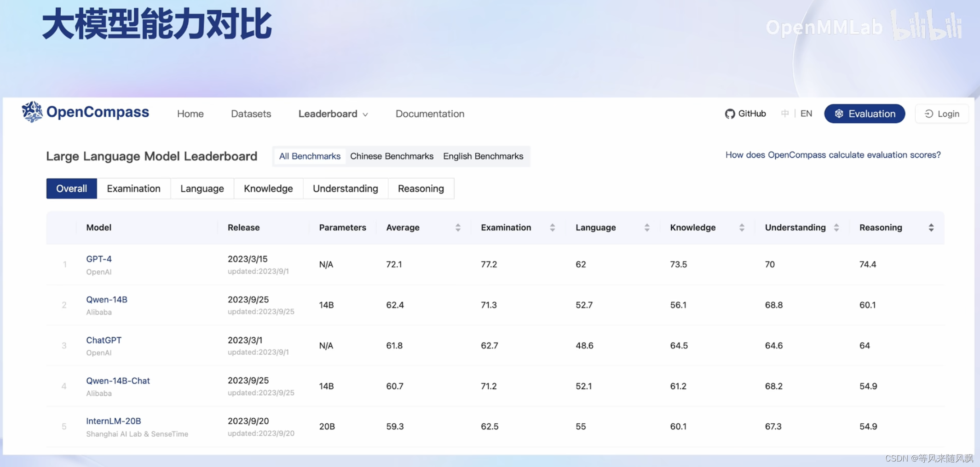Sort by the Examination column arrows
This screenshot has width=980, height=467.
(552, 228)
